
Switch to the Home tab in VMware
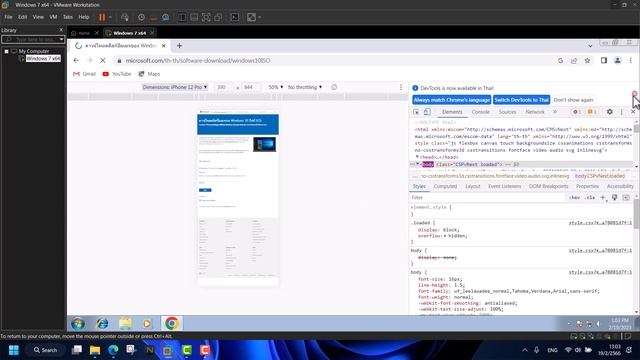pyautogui.click(x=84, y=33)
